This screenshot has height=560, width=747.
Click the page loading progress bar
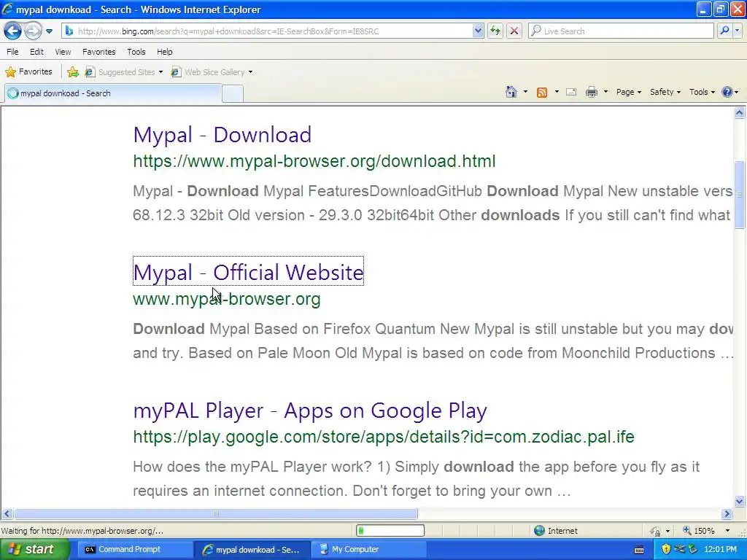click(390, 531)
